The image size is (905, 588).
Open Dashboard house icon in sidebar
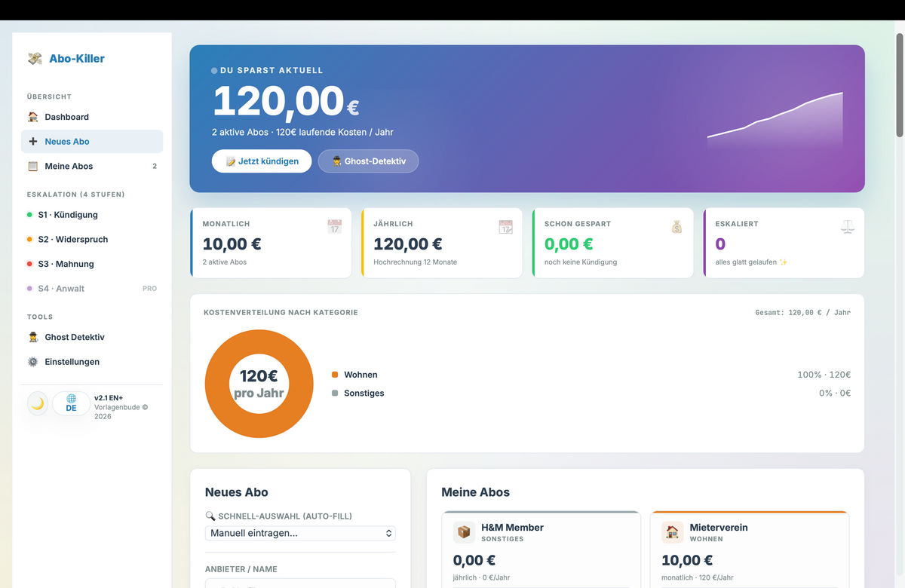click(32, 117)
